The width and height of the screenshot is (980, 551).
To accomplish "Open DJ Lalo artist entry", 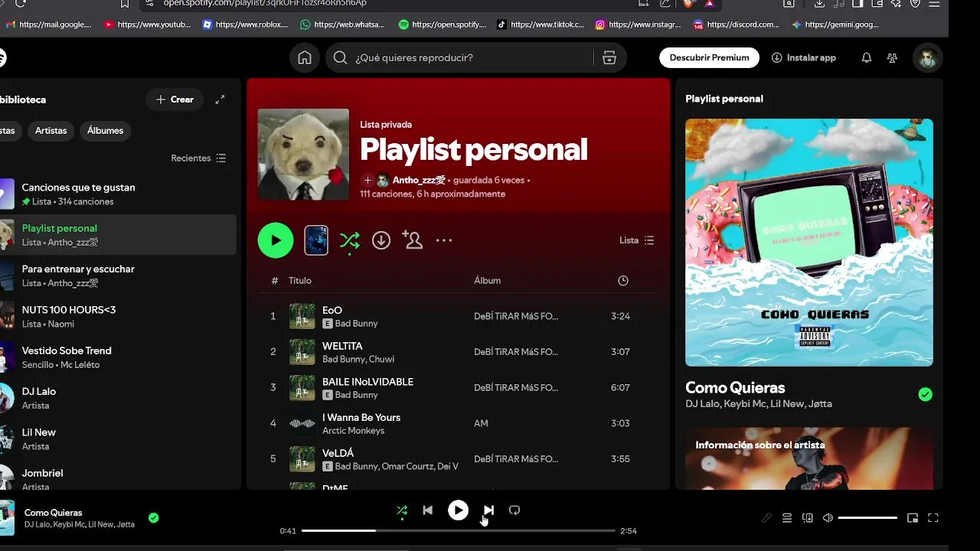I will pyautogui.click(x=118, y=398).
